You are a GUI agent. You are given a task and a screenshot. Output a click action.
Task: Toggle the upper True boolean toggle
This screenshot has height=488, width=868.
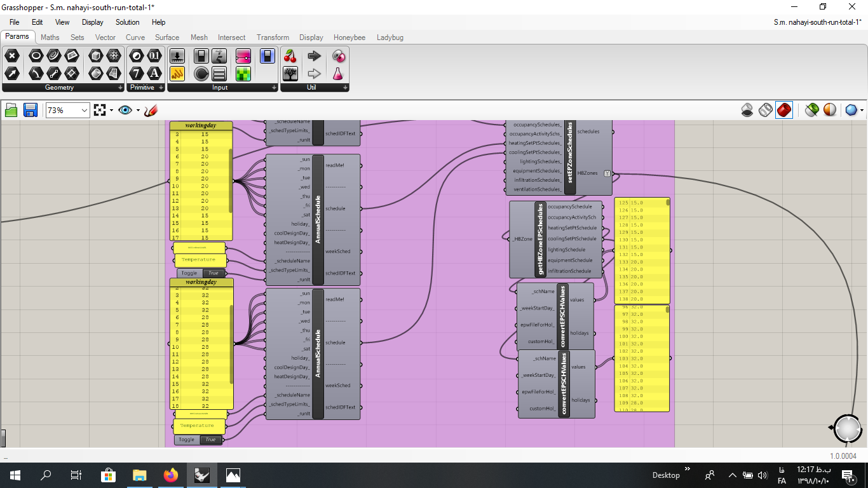click(213, 273)
